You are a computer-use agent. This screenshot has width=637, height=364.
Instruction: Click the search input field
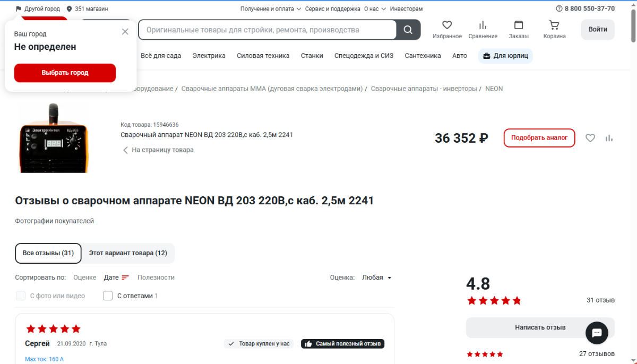[x=268, y=30]
